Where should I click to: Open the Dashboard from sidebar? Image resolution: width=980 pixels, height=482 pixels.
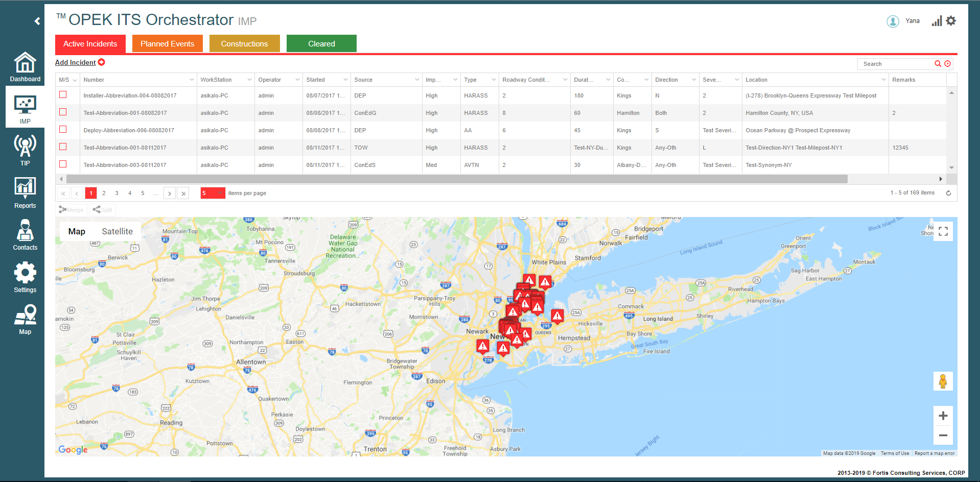[25, 67]
